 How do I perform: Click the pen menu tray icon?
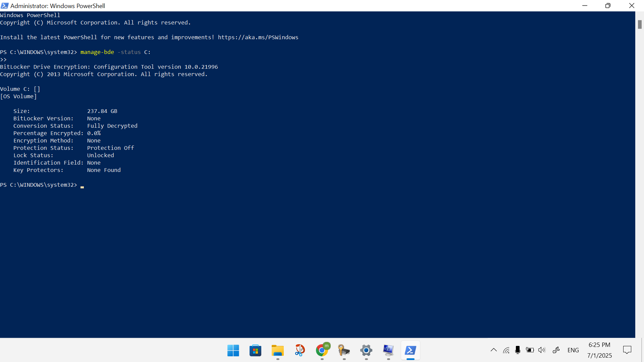pyautogui.click(x=556, y=350)
